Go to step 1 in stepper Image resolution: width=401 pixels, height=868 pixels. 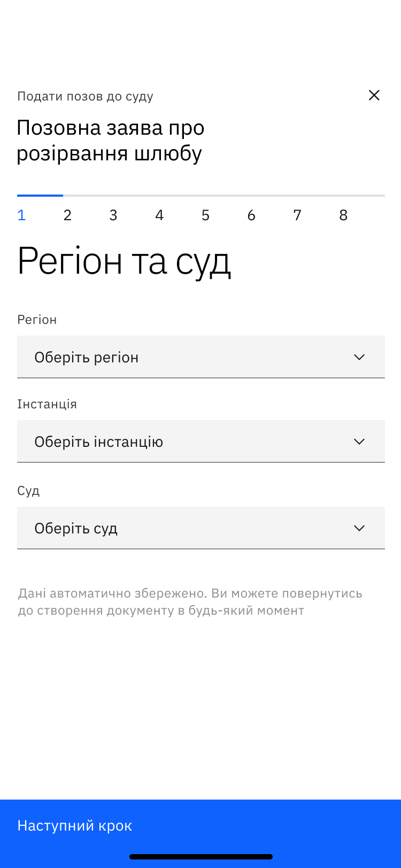(21, 215)
